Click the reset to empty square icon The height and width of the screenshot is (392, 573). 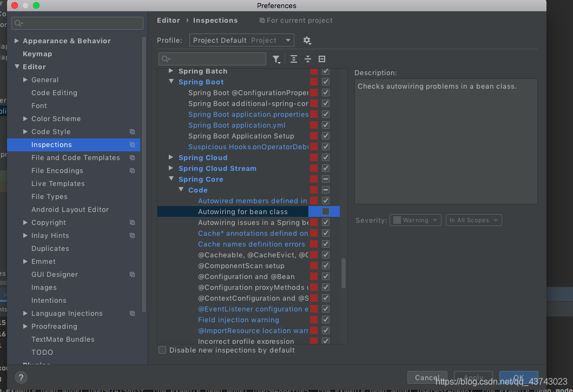(322, 59)
